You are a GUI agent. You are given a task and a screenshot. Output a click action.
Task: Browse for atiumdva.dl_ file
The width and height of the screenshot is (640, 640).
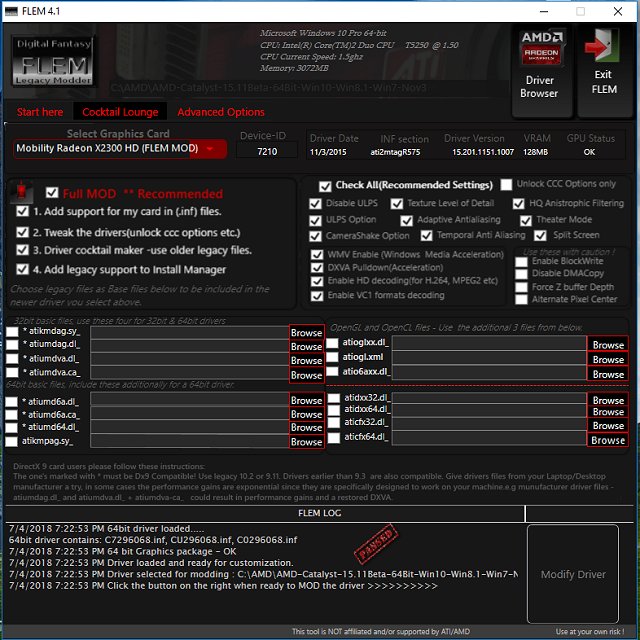307,361
